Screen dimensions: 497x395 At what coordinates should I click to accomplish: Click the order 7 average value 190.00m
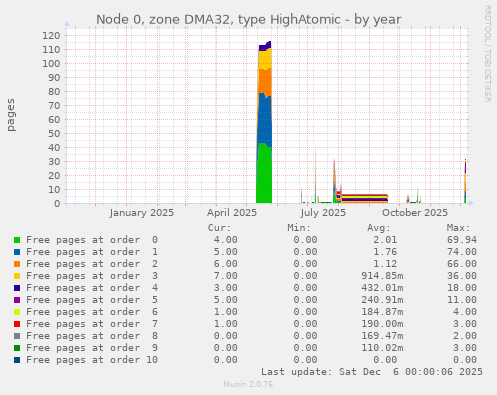(382, 324)
